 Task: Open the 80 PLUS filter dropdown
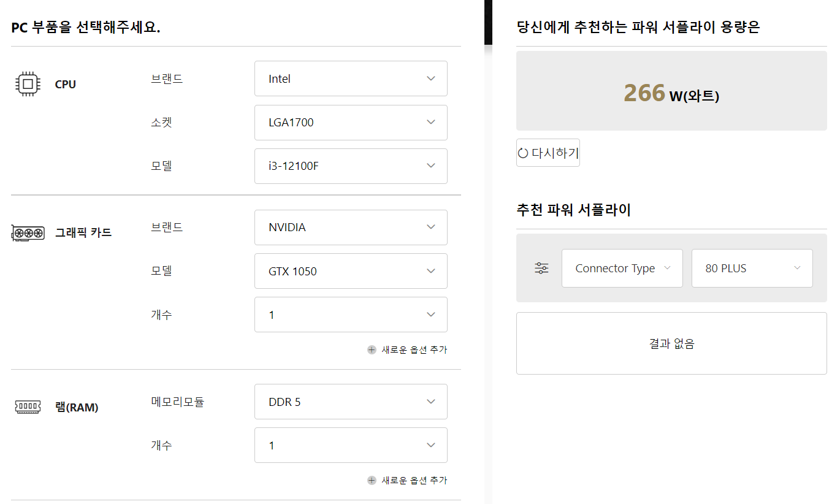752,268
